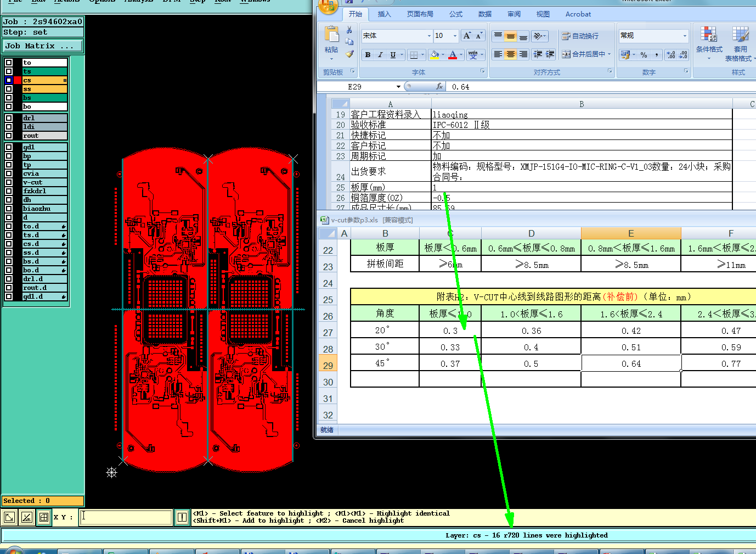Toggle Italic formatting in Excel
The height and width of the screenshot is (554, 756).
pyautogui.click(x=380, y=55)
